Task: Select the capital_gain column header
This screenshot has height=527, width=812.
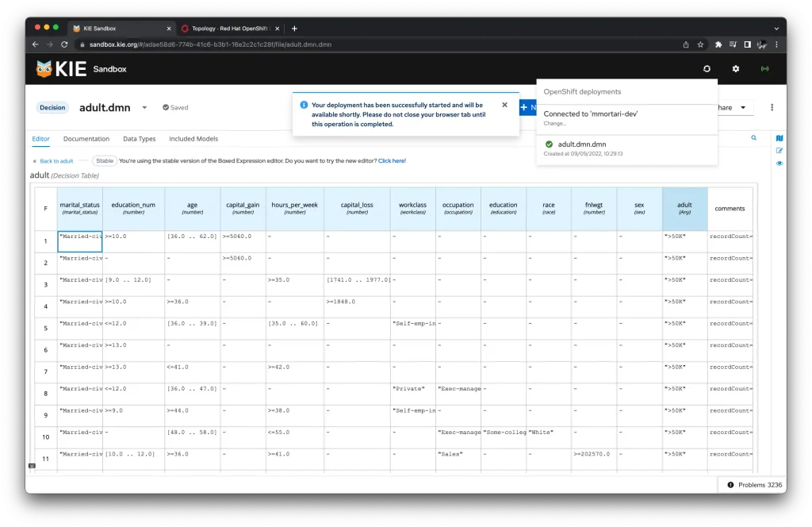Action: tap(243, 208)
